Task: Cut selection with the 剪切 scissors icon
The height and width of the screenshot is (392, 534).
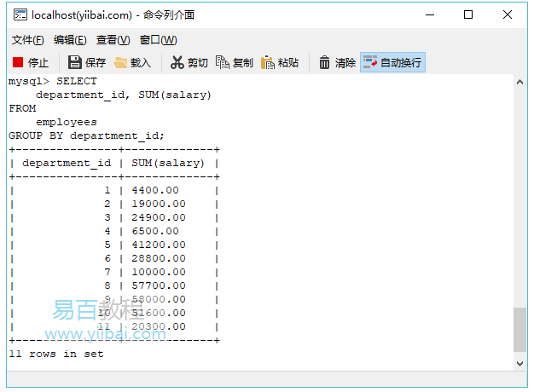Action: coord(177,62)
